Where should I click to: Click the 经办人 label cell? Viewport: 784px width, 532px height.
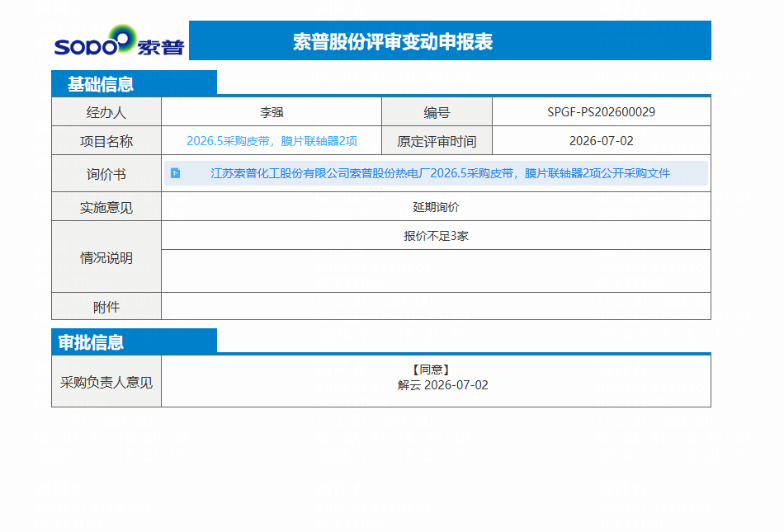tap(106, 112)
